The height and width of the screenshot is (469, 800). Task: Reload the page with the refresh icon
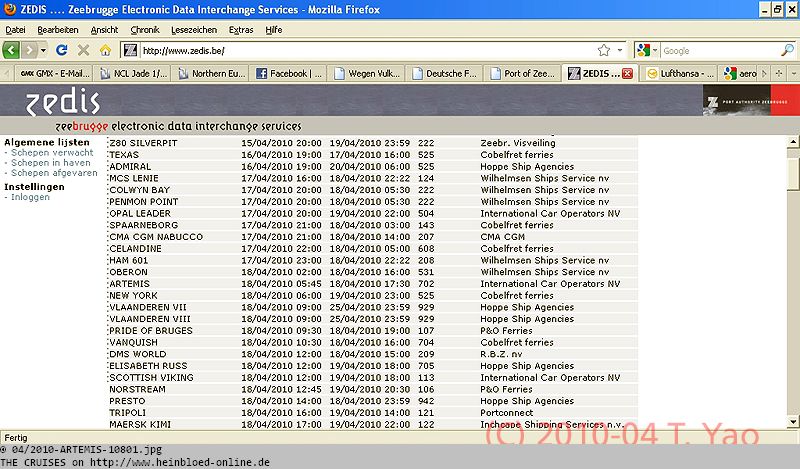coord(62,50)
